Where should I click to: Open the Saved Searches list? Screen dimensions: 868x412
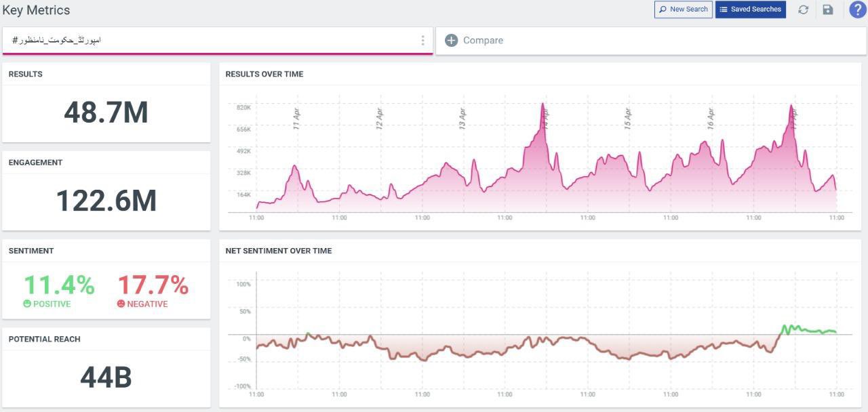click(x=750, y=9)
